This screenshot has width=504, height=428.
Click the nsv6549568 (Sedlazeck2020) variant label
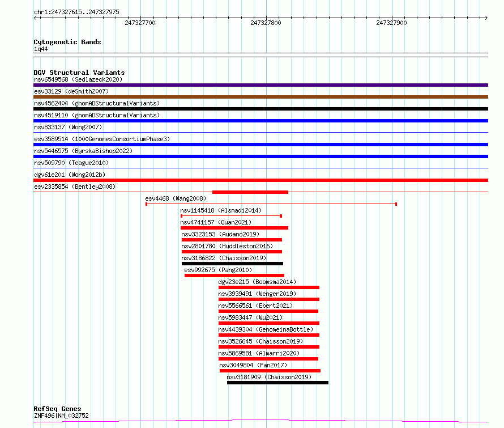[78, 79]
